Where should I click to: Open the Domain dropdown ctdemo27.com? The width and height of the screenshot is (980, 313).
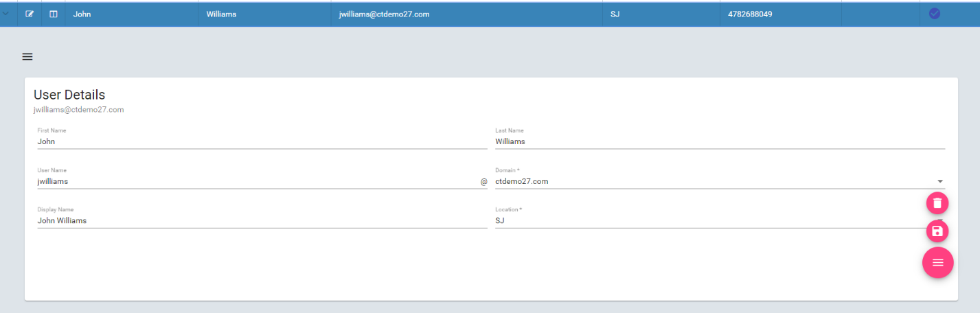pyautogui.click(x=720, y=181)
